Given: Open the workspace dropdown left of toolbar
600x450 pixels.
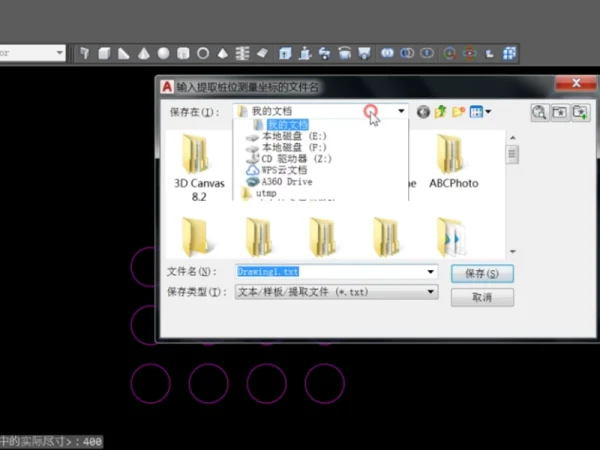Looking at the screenshot, I should click(60, 53).
